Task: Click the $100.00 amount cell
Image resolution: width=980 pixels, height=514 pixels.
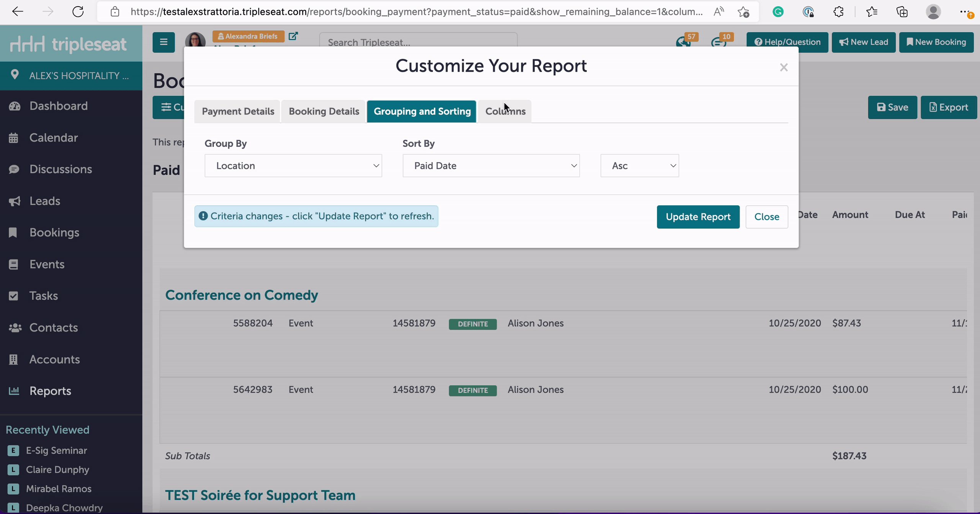Action: point(850,390)
